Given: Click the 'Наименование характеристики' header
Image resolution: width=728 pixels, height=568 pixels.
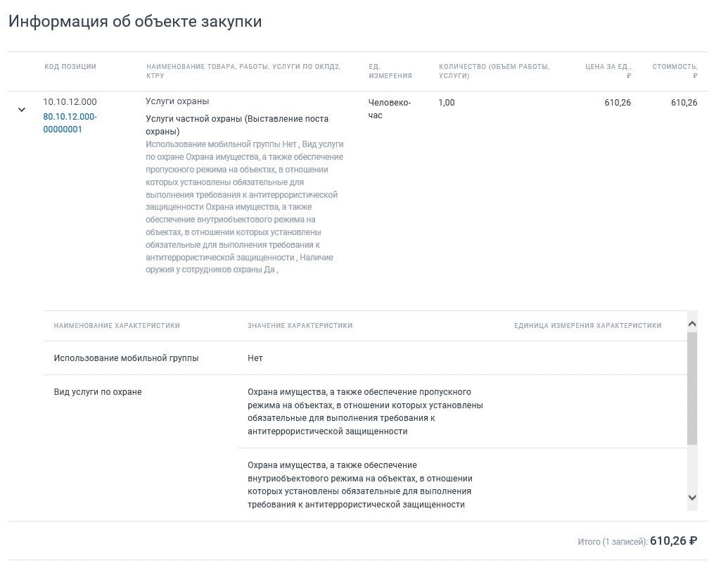Looking at the screenshot, I should (x=117, y=326).
